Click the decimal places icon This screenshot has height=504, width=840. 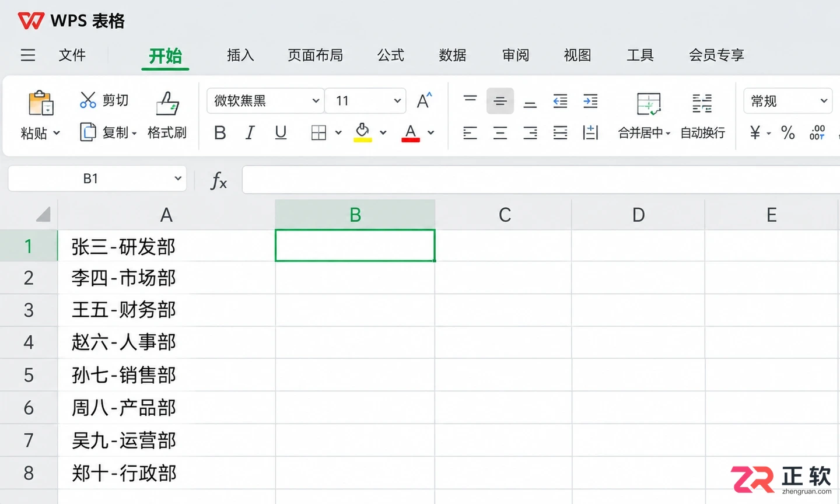tap(817, 133)
